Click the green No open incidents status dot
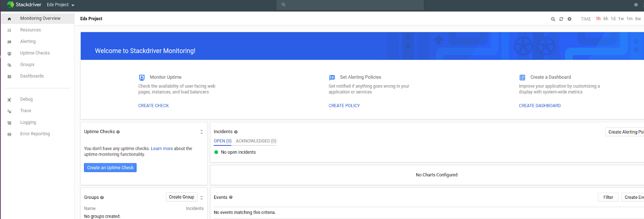 (216, 152)
